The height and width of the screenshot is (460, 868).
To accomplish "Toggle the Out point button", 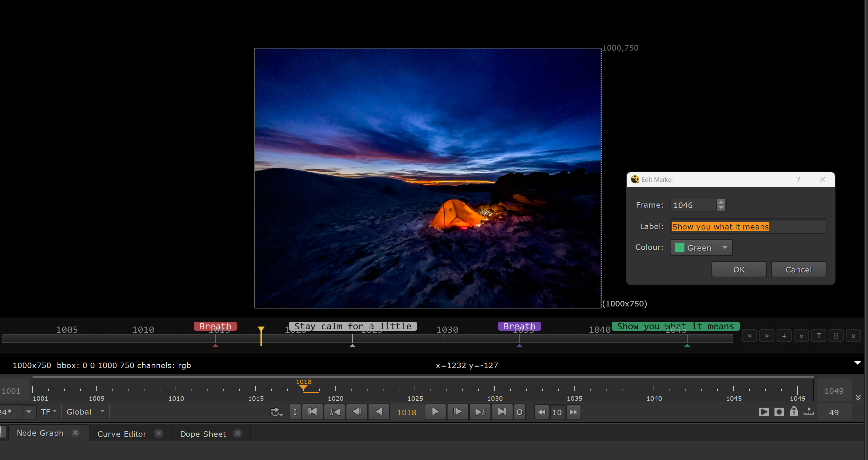I will 520,412.
